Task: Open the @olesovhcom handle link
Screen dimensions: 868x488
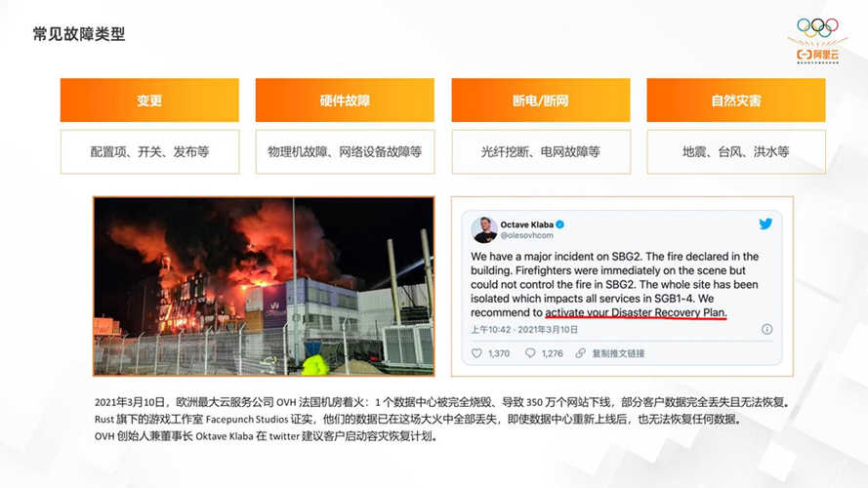Action: pos(526,235)
